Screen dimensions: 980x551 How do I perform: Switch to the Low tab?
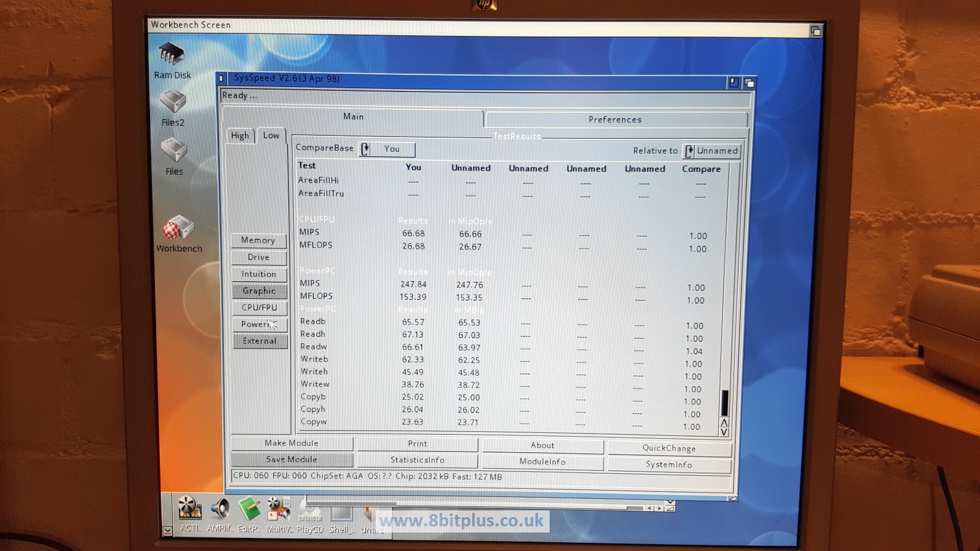click(x=271, y=135)
